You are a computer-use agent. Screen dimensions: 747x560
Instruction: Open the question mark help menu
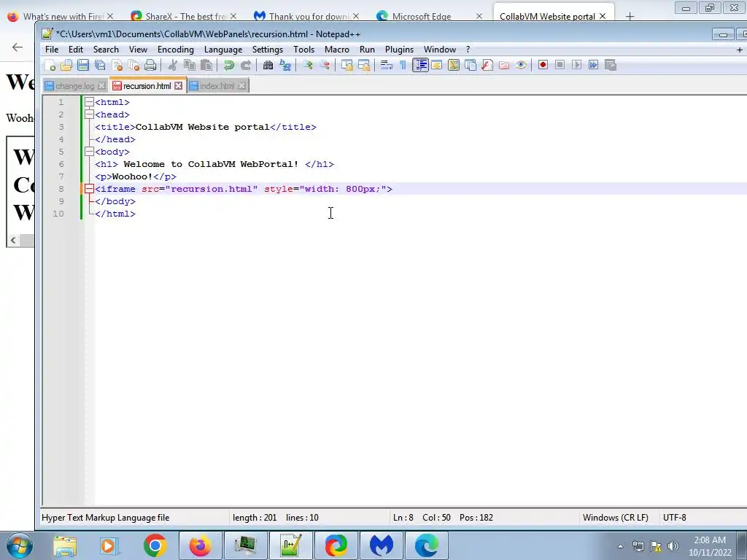(x=468, y=50)
